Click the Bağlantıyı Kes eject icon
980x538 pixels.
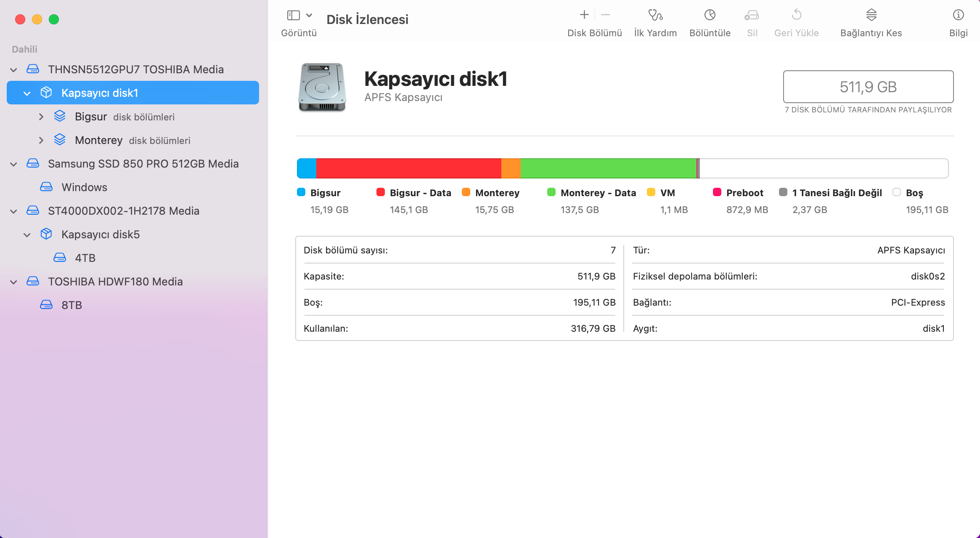(x=871, y=15)
